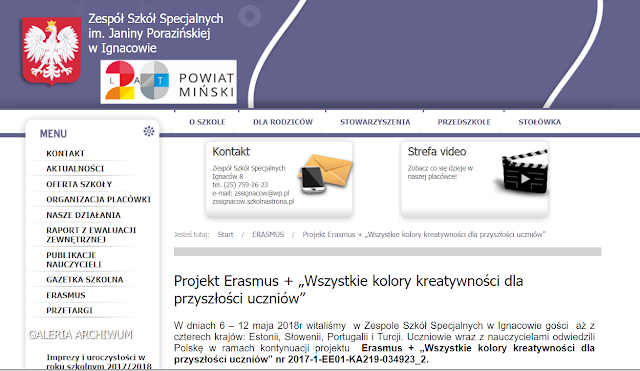
Task: Open GAZETKA SZKOLNA in the side menu
Action: [x=85, y=280]
